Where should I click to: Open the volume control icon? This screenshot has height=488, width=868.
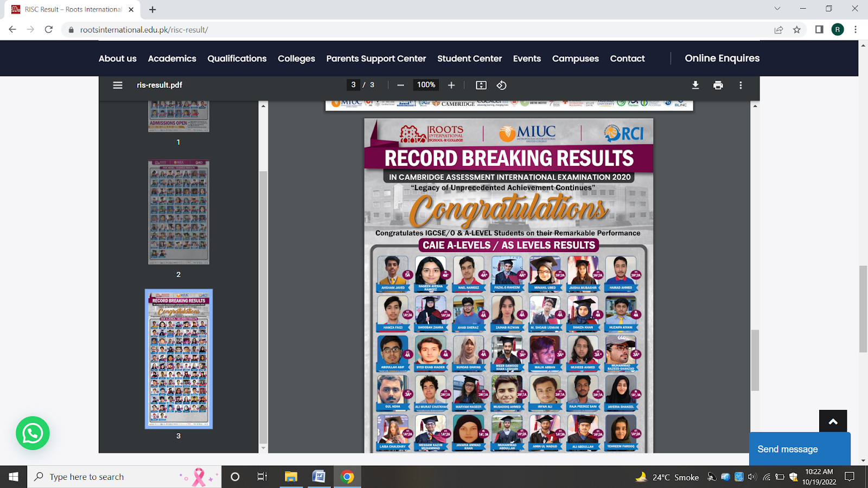tap(752, 477)
